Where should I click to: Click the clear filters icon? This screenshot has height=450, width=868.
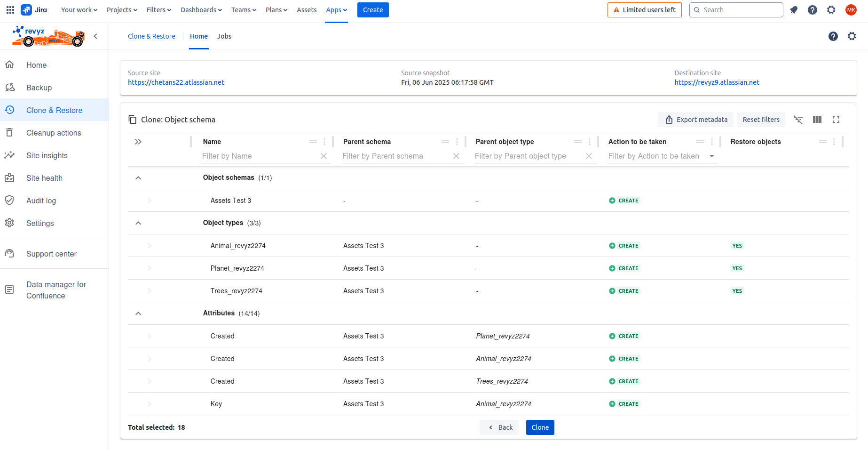click(798, 120)
